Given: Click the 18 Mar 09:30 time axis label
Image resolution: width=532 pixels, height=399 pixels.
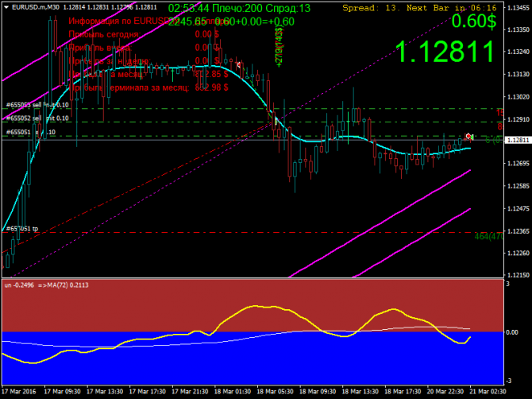Looking at the screenshot, I should click(x=318, y=392).
